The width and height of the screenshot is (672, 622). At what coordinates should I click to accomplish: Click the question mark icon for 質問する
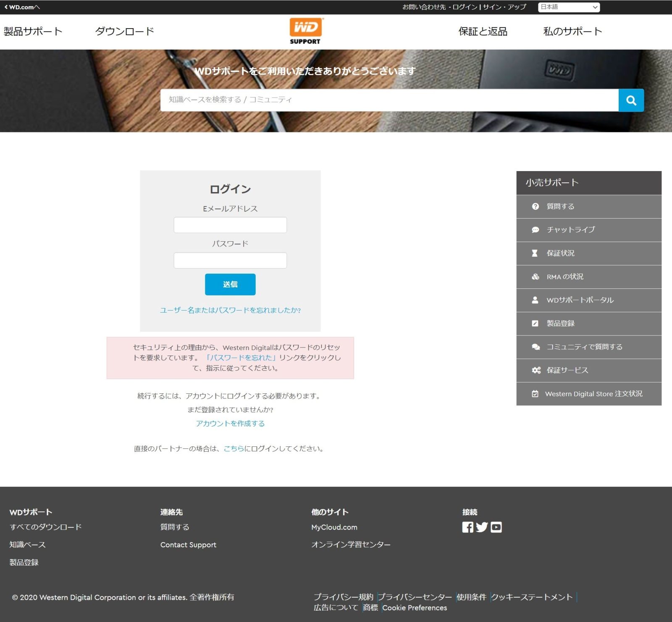tap(535, 206)
